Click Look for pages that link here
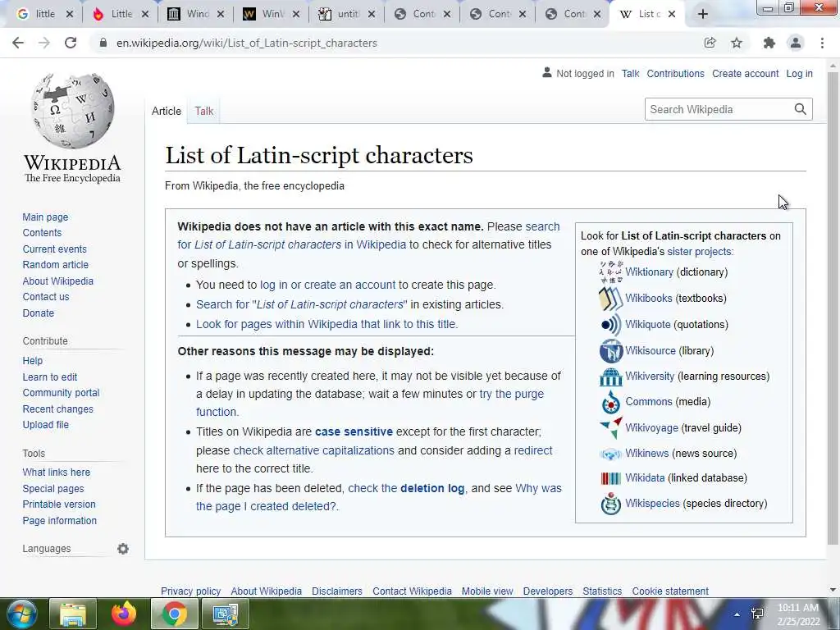Viewport: 840px width, 630px height. pyautogui.click(x=326, y=324)
